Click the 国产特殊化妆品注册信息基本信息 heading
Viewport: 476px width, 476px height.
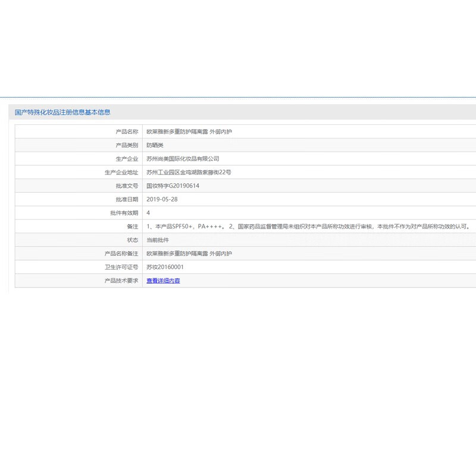(x=62, y=112)
